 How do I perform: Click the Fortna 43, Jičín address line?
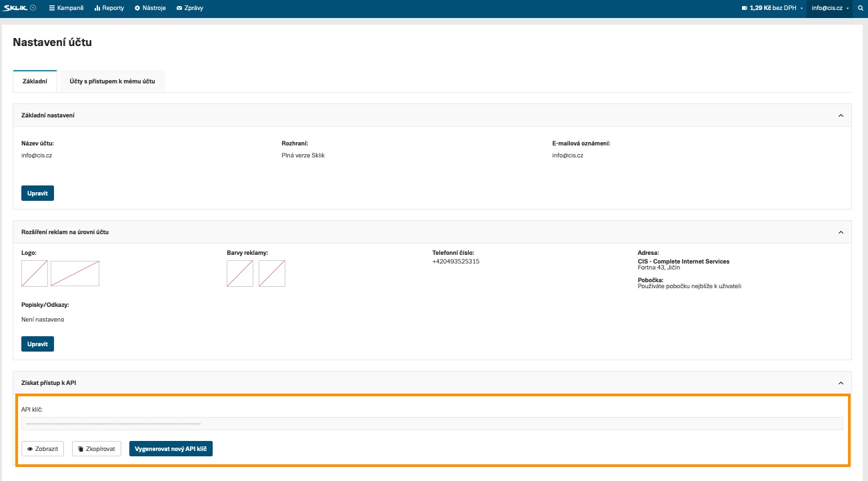659,268
